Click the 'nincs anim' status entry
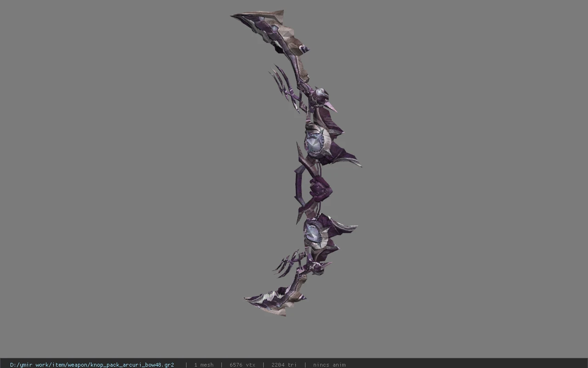588x368 pixels. coord(329,365)
